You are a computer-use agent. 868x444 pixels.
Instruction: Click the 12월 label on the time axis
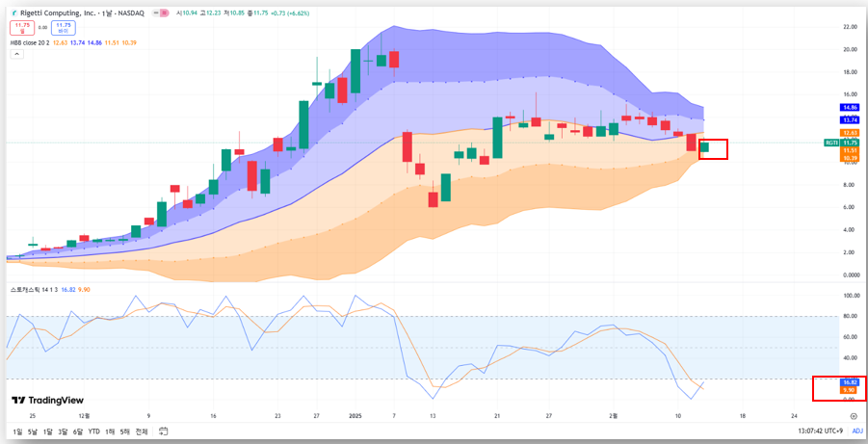coord(84,416)
